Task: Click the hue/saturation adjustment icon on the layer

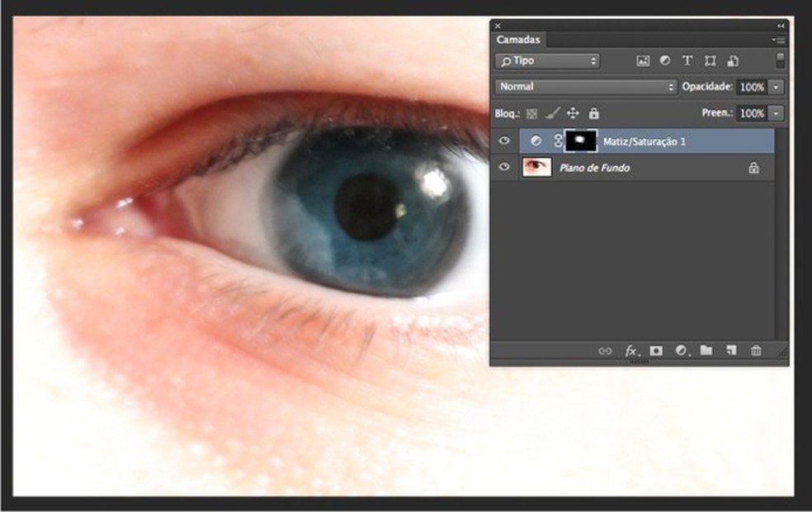Action: click(536, 141)
